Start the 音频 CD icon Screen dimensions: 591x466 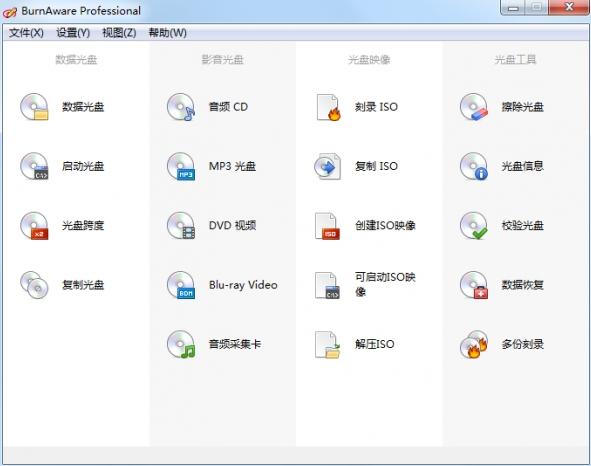181,107
